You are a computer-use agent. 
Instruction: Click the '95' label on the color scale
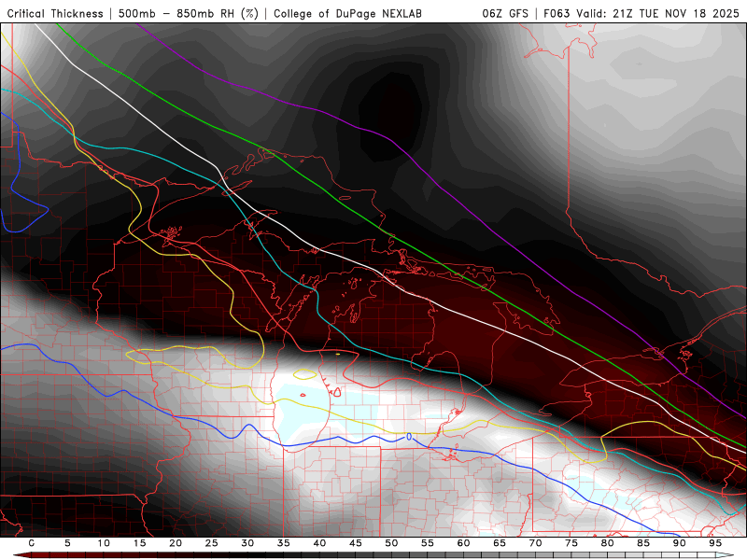[x=715, y=543]
